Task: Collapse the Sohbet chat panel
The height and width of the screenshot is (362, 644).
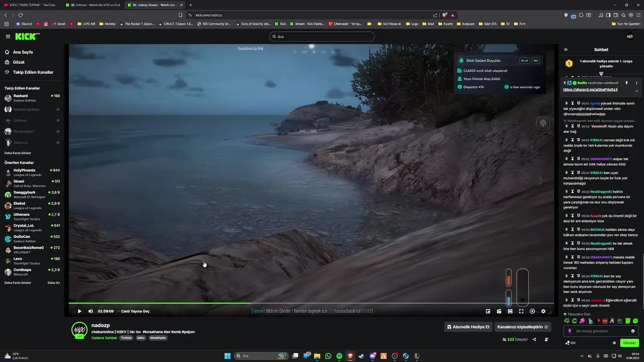Action: 566,50
